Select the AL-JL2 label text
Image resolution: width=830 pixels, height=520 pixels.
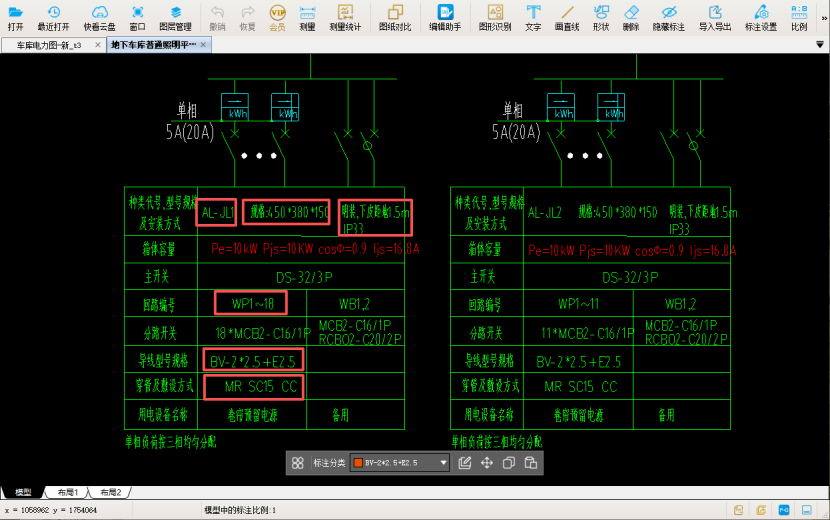click(544, 213)
